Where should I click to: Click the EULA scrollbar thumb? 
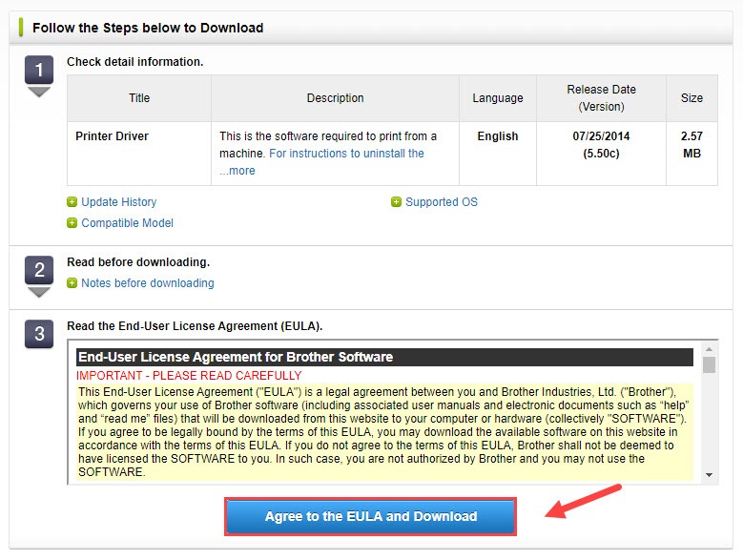pos(709,365)
